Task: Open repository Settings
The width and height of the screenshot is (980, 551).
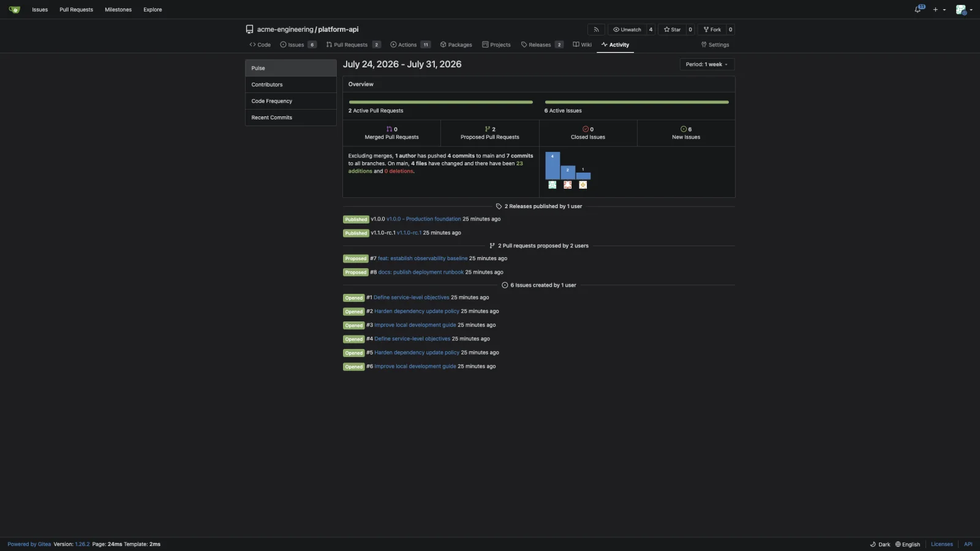Action: (x=715, y=45)
